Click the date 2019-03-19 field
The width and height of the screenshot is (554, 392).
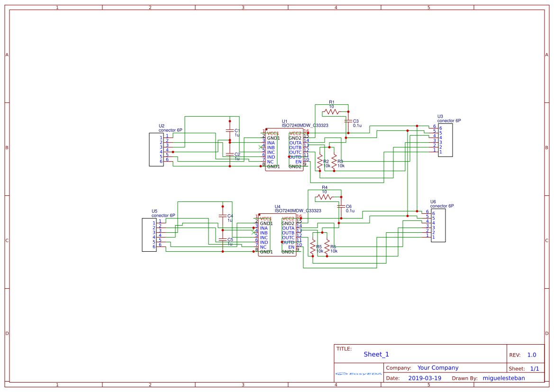click(425, 378)
